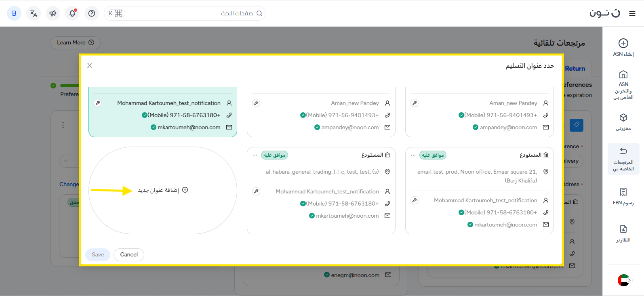644x296 pixels.
Task: Open the announcements megaphone icon
Action: (x=53, y=13)
